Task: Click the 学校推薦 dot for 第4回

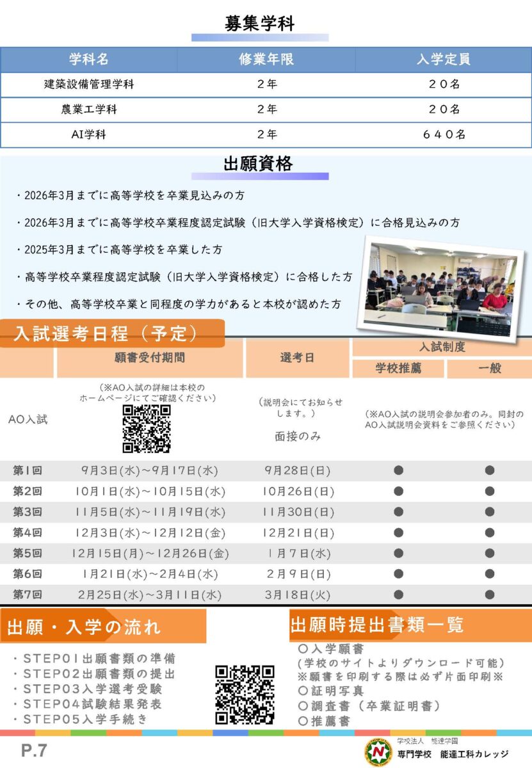Action: (x=398, y=532)
